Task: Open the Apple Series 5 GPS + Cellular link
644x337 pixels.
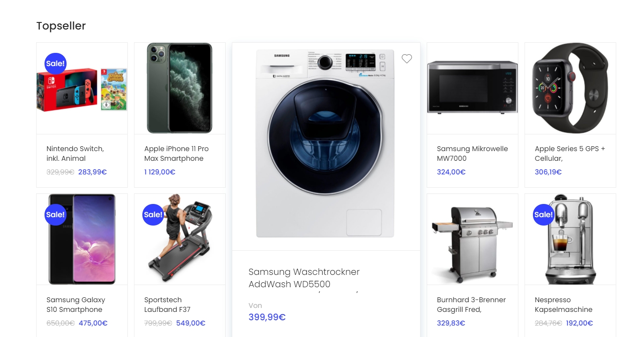Action: pos(570,154)
